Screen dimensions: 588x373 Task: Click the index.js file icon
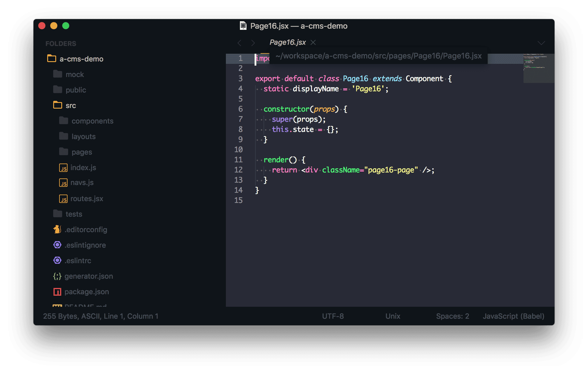coord(63,168)
